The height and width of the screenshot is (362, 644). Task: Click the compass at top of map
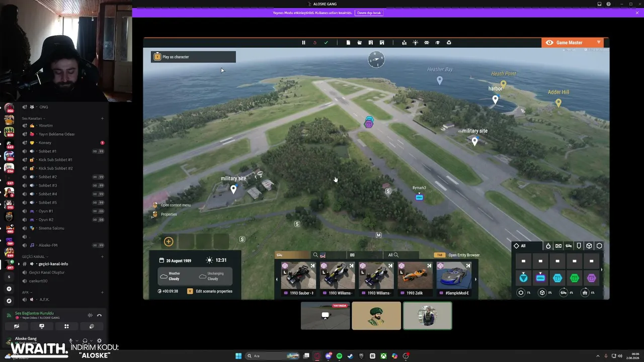point(376,60)
